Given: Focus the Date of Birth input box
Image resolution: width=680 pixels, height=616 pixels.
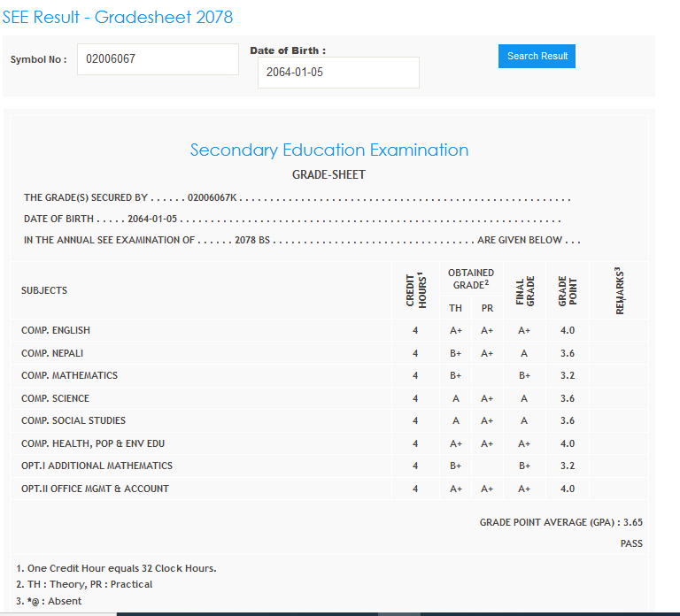Looking at the screenshot, I should [338, 73].
